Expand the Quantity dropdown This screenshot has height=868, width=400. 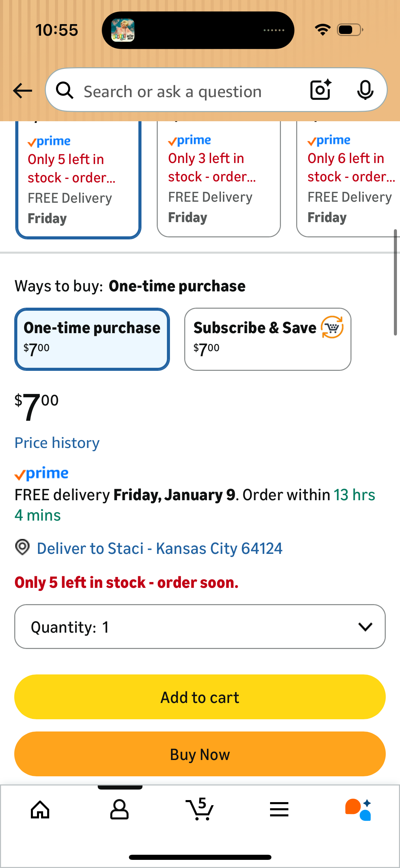[x=200, y=627]
